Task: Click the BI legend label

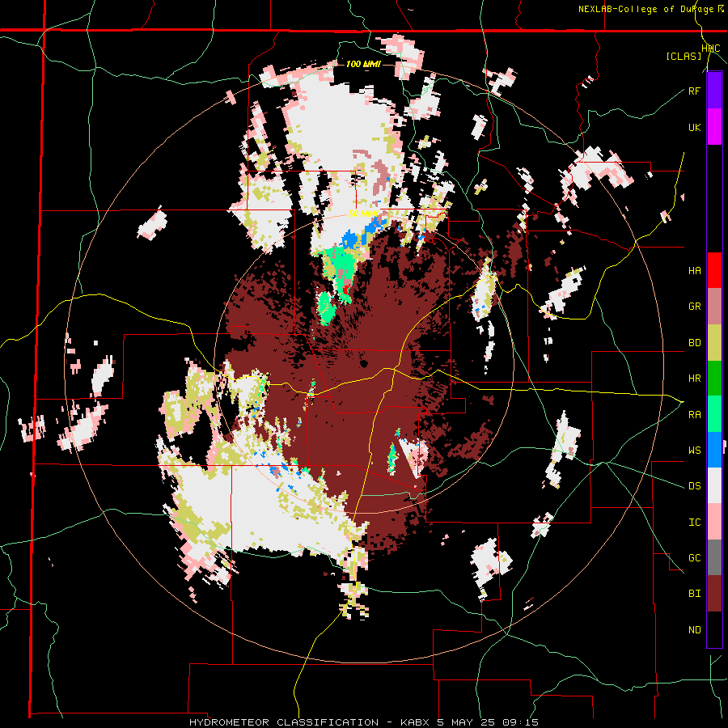Action: point(694,594)
